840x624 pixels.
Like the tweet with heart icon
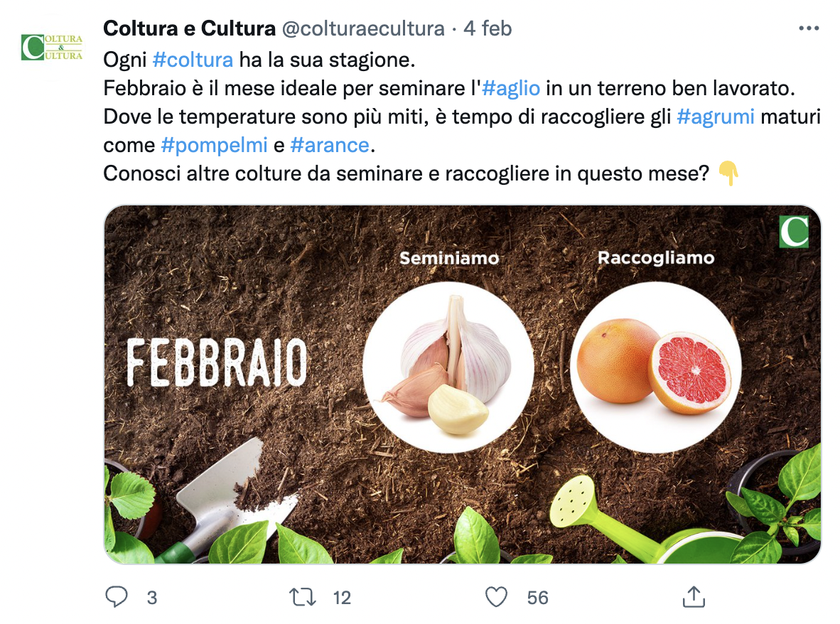(x=496, y=597)
